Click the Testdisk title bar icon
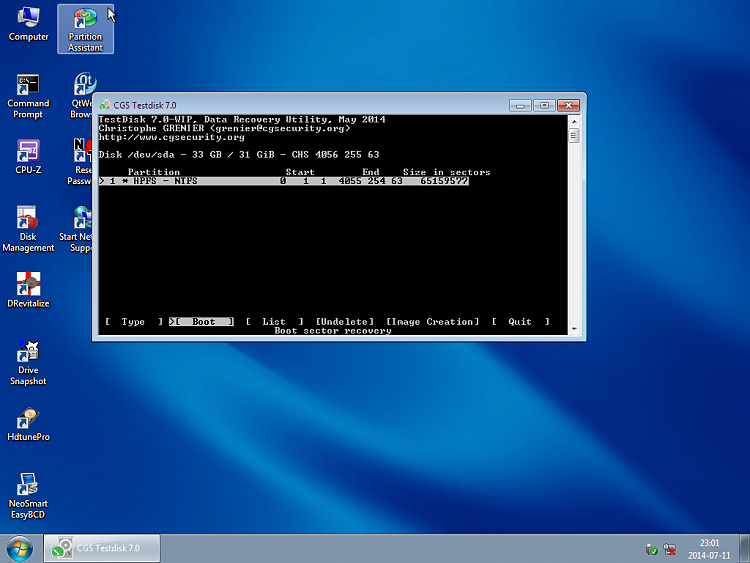This screenshot has height=563, width=750. tap(105, 105)
